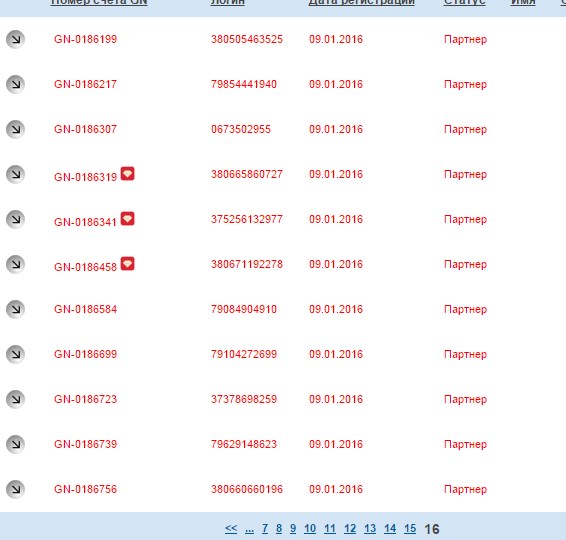Click login 380671192278
This screenshot has width=566, height=540.
[247, 264]
